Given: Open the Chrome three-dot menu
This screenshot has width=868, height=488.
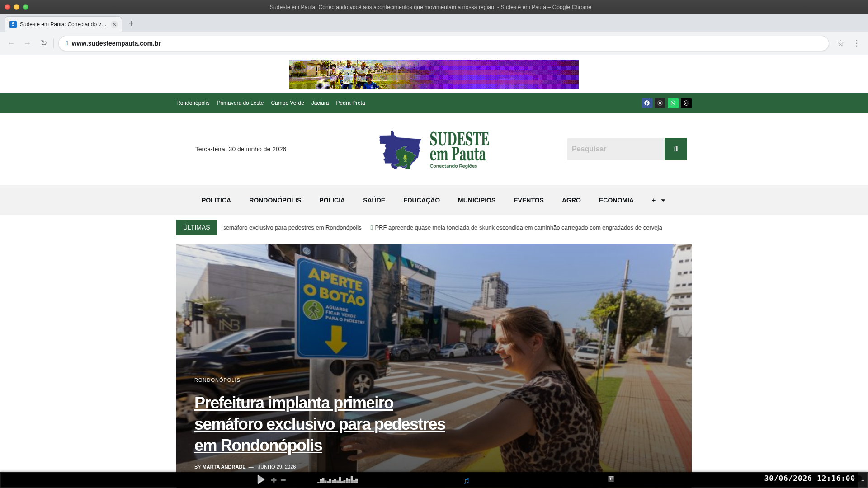Looking at the screenshot, I should pyautogui.click(x=857, y=43).
